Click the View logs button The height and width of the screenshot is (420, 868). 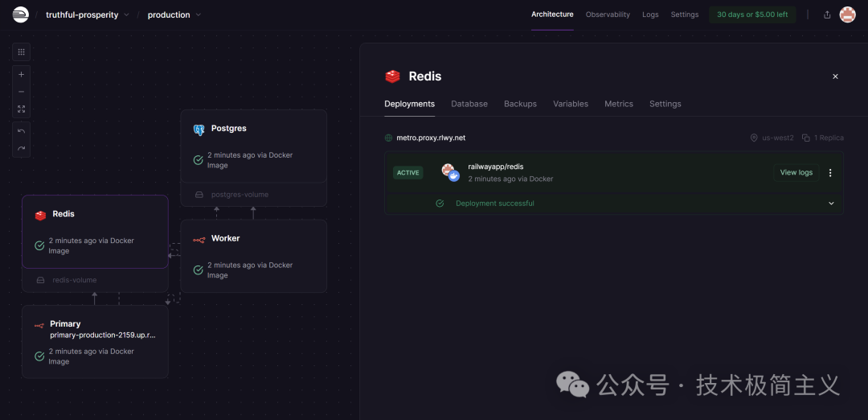(x=796, y=172)
